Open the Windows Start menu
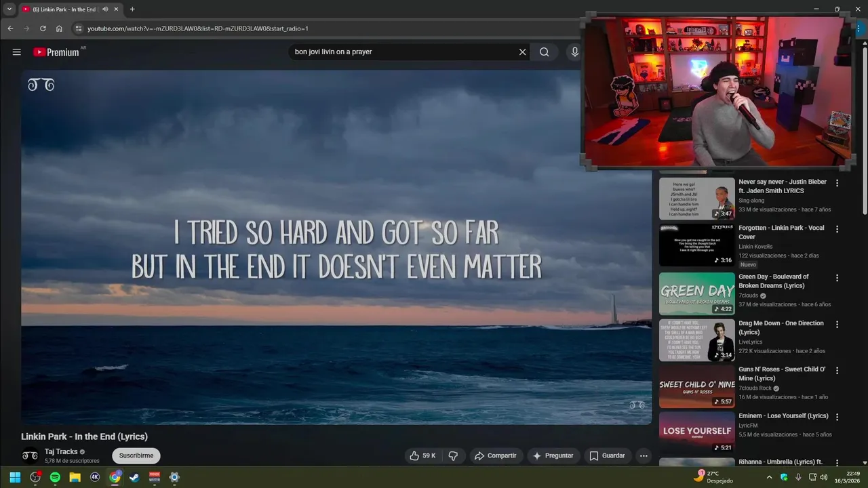 click(15, 477)
